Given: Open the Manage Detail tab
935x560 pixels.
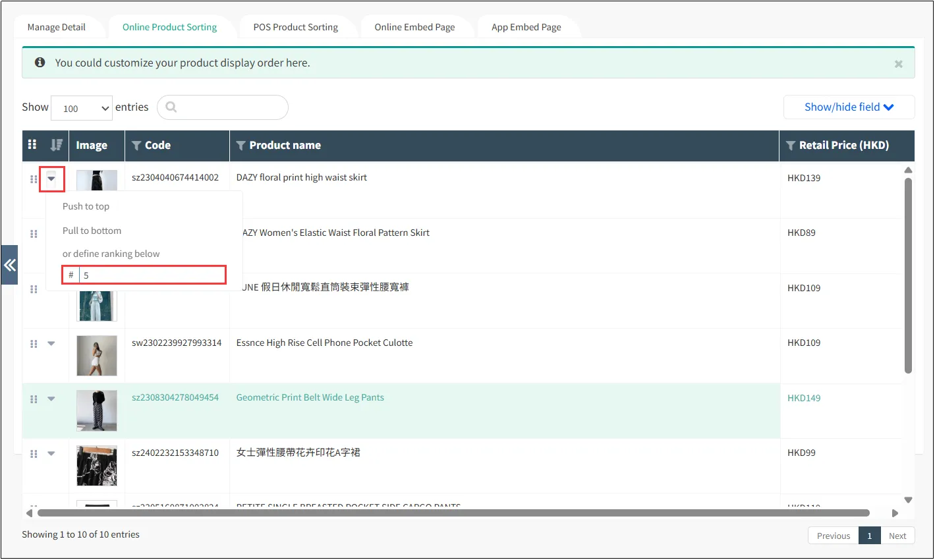Looking at the screenshot, I should (x=57, y=27).
